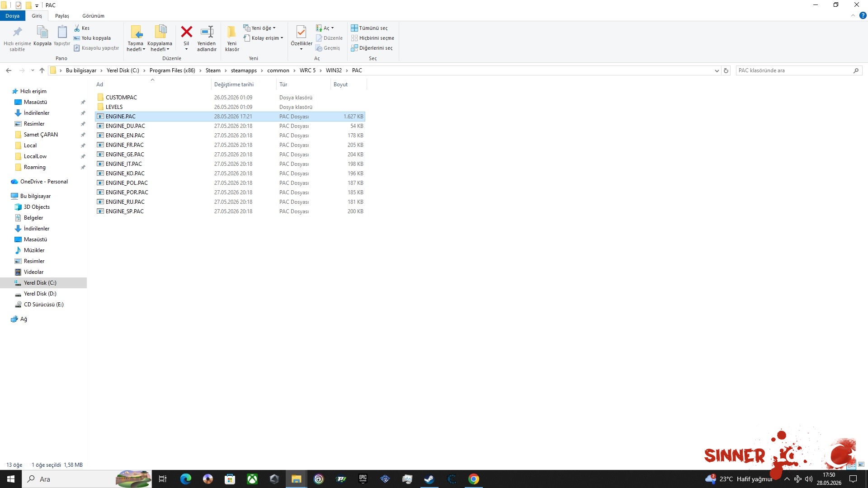This screenshot has height=488, width=868.
Task: Open the Paylaş ribbon tab
Action: pyautogui.click(x=62, y=16)
